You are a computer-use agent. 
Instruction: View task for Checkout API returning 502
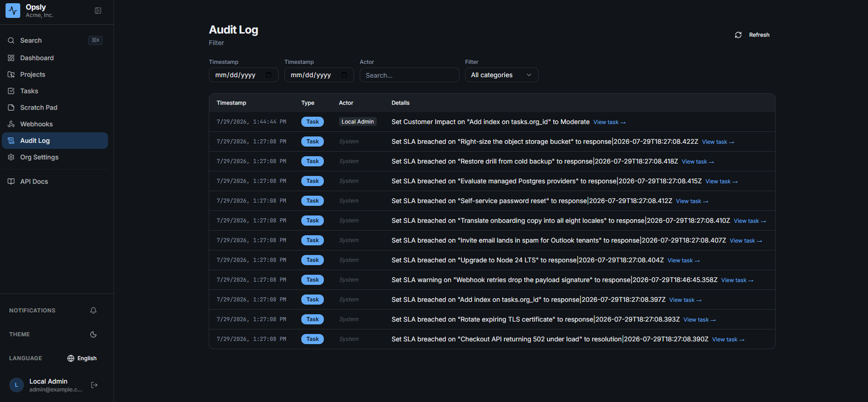pos(728,340)
